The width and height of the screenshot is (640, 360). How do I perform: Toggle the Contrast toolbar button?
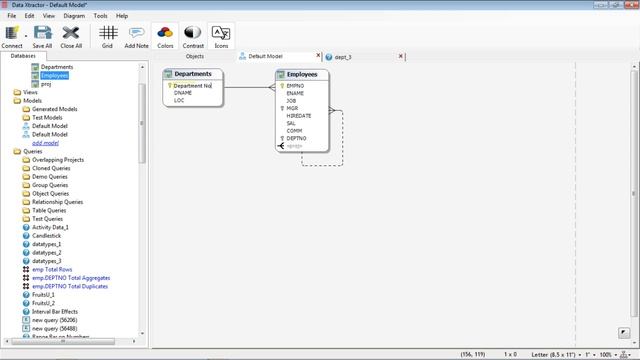193,37
